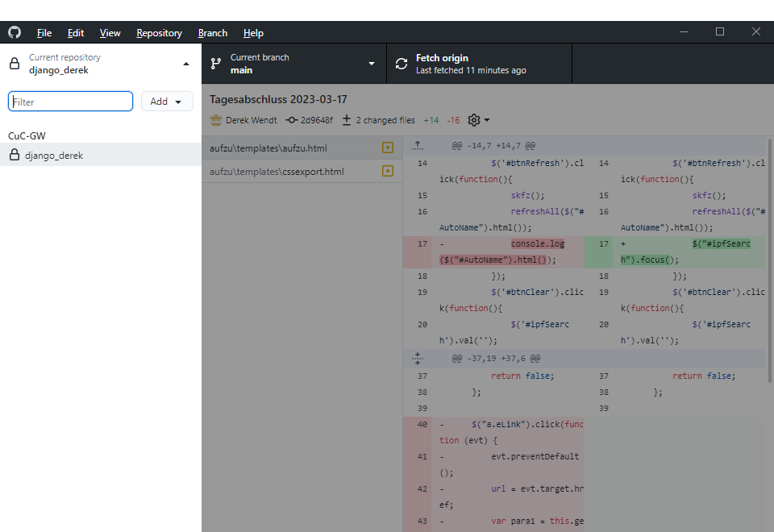
Task: Click the commit hash 2d9648f
Action: coord(316,120)
